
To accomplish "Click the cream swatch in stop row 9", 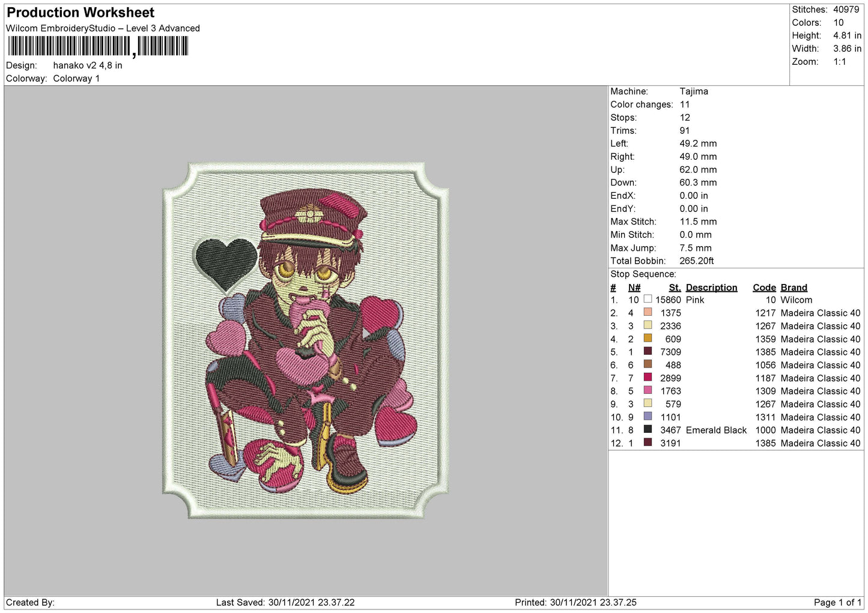I will click(648, 403).
